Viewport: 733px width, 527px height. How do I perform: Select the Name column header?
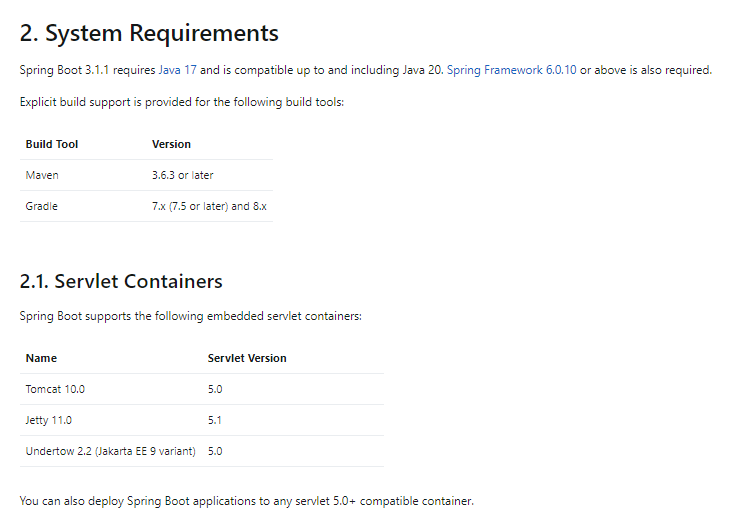41,358
